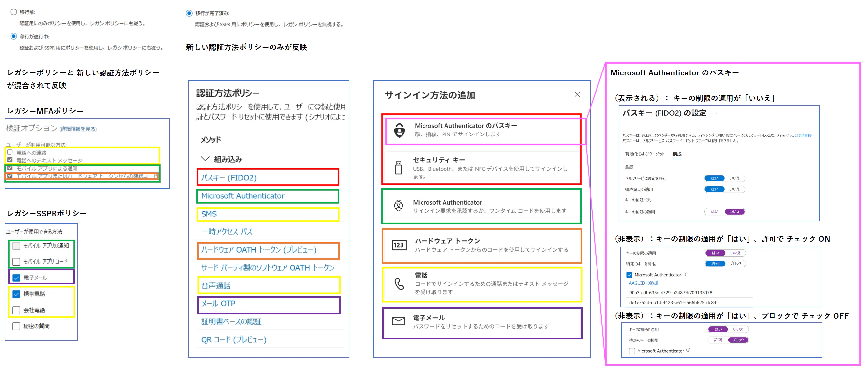Click the Microsoft Authenticator lock icon

coord(398,205)
